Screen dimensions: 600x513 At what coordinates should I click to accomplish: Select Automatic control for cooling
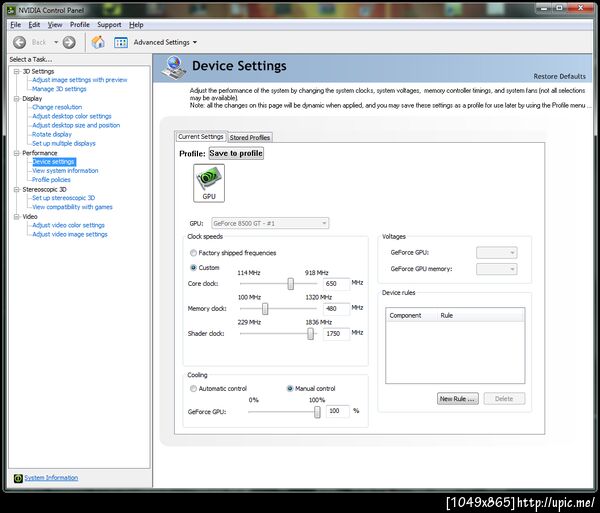click(193, 389)
